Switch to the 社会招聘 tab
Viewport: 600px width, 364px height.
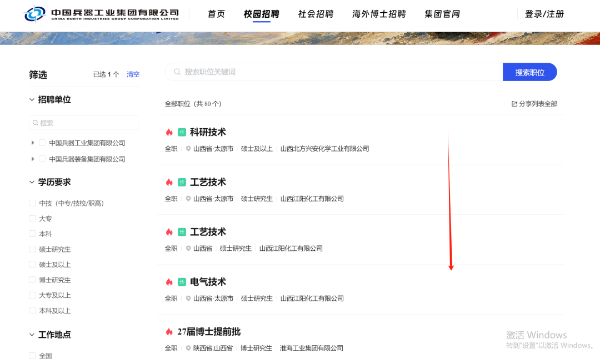[316, 14]
